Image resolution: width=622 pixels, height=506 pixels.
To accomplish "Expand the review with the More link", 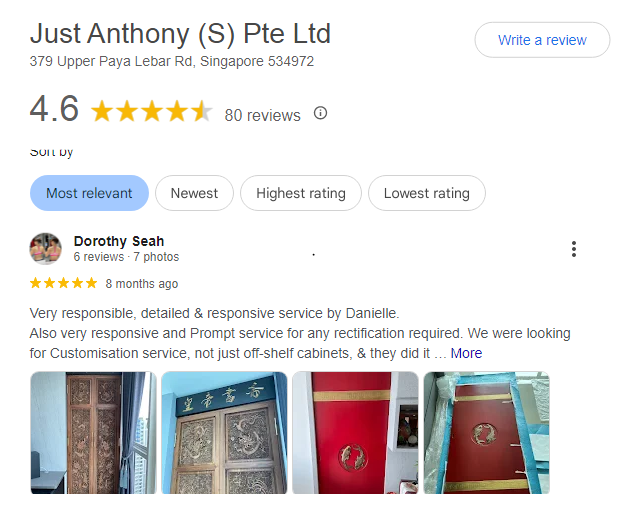I will point(466,353).
